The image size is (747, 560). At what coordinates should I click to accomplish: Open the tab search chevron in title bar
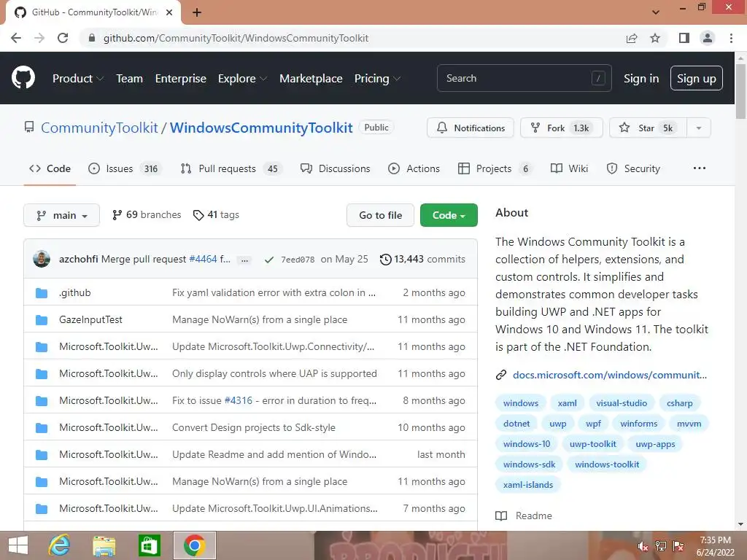(656, 12)
